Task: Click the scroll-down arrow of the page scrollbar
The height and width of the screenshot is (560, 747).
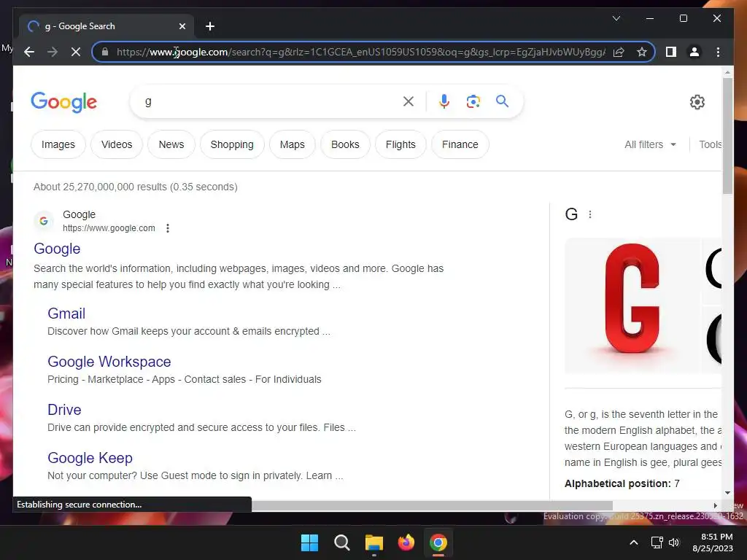Action: tap(727, 492)
